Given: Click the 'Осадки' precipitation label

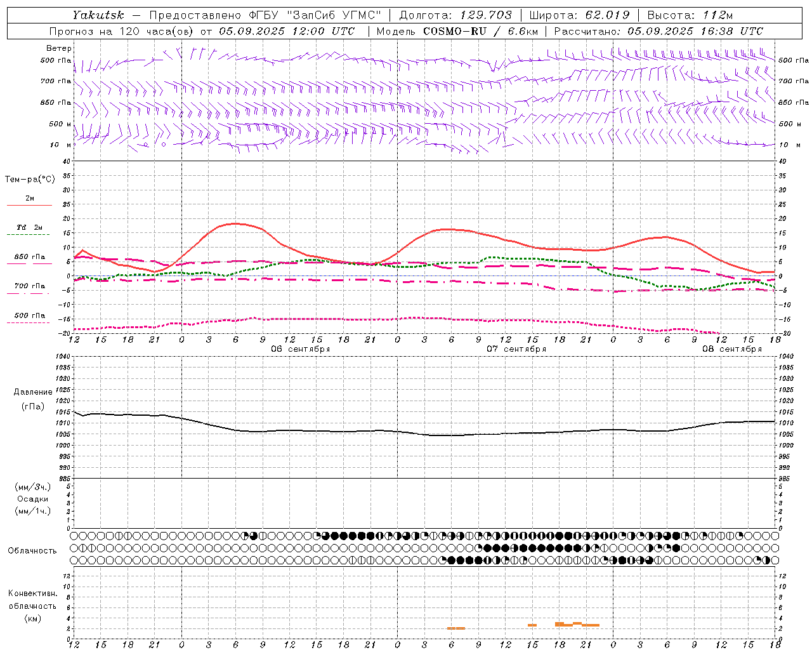Looking at the screenshot, I should [x=33, y=499].
